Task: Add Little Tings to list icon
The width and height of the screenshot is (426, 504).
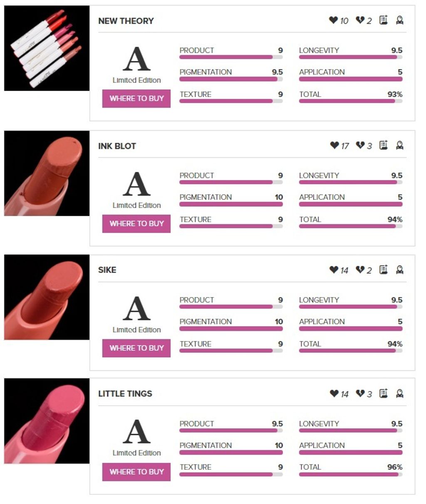Action: pyautogui.click(x=384, y=393)
